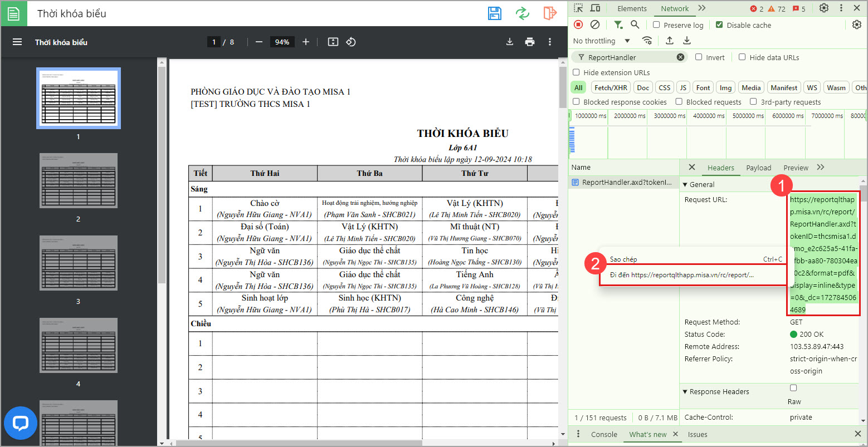Check the Hide data URLs option
Image resolution: width=868 pixels, height=447 pixels.
tap(742, 57)
